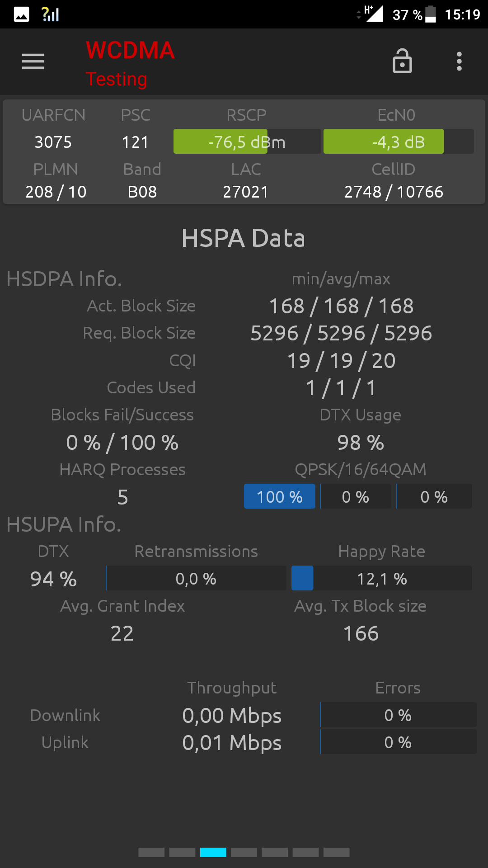Tap the H+ network signal icon

tap(373, 14)
